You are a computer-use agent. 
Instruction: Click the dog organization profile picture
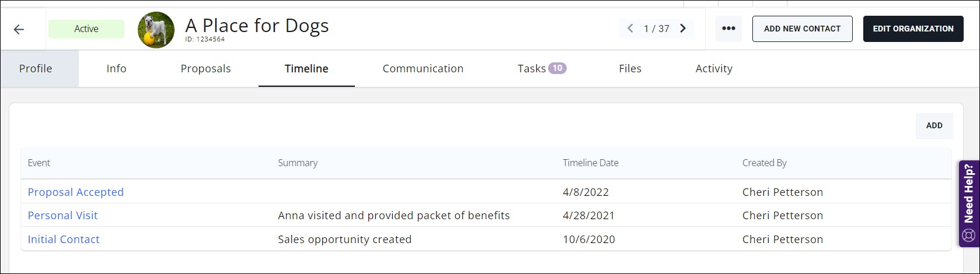pyautogui.click(x=156, y=30)
